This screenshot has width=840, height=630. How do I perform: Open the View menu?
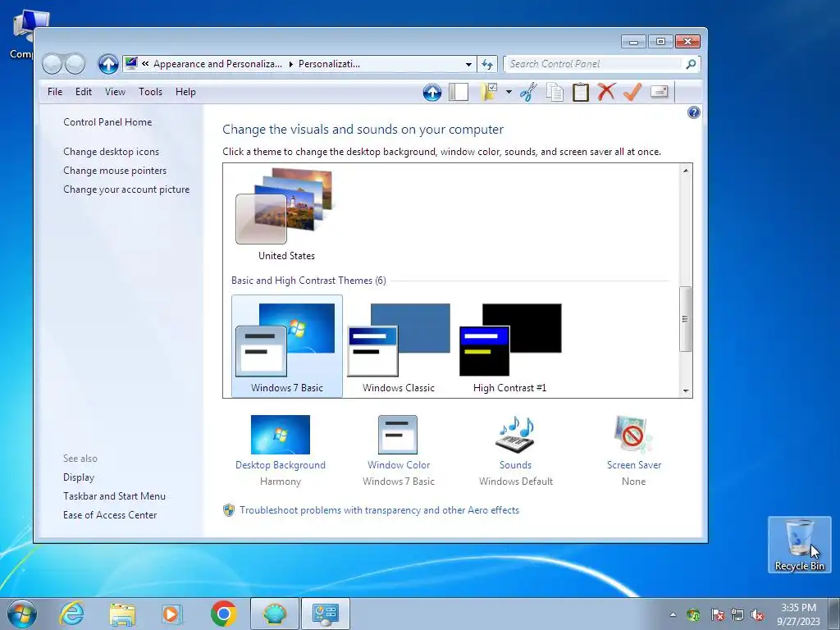click(x=115, y=92)
